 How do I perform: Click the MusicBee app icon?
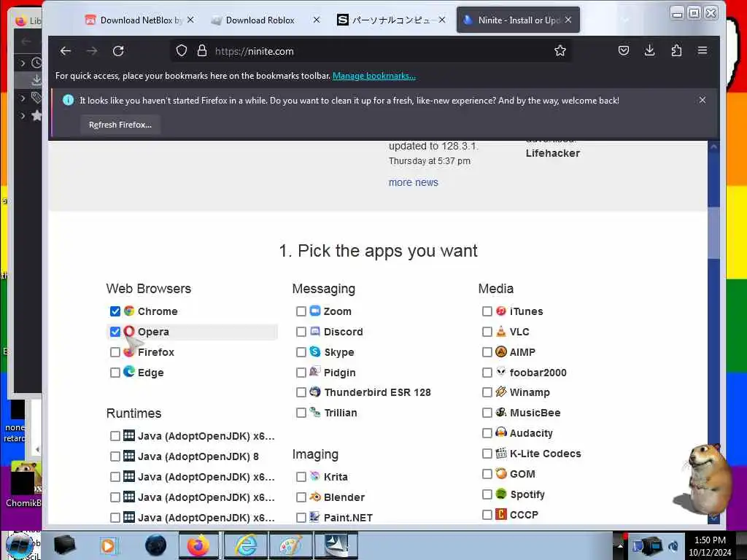(500, 412)
